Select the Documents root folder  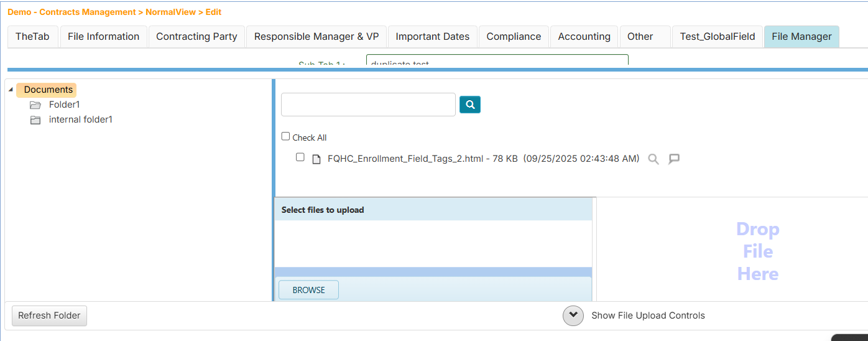click(x=48, y=90)
